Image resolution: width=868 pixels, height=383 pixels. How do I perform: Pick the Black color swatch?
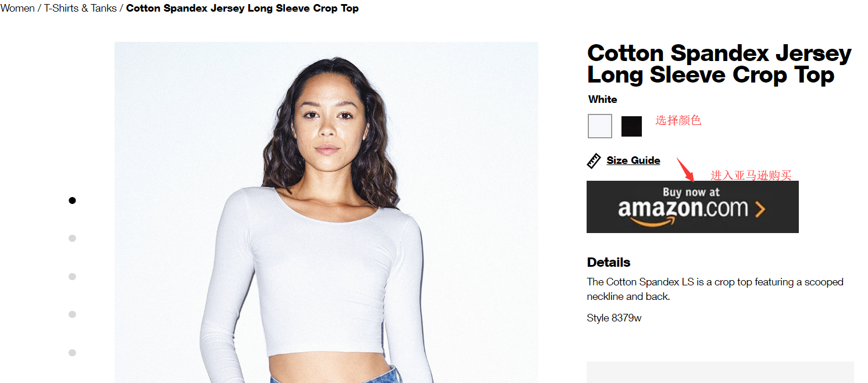pyautogui.click(x=631, y=126)
